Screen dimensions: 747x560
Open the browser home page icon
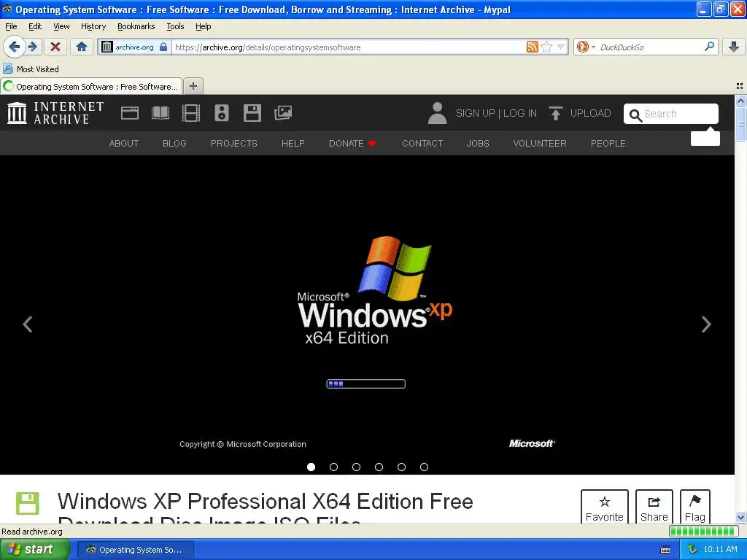(x=82, y=47)
